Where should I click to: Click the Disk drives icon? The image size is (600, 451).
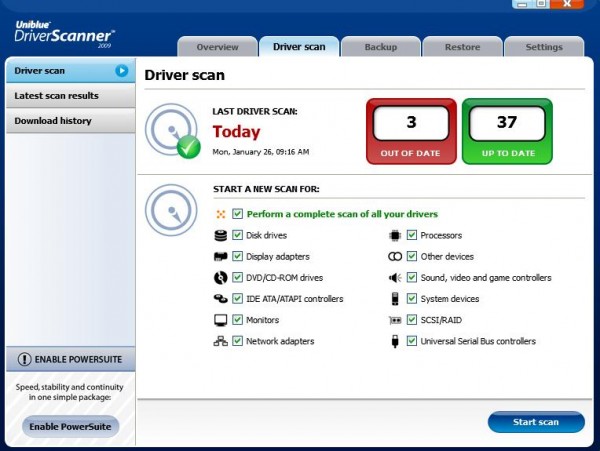(x=220, y=236)
